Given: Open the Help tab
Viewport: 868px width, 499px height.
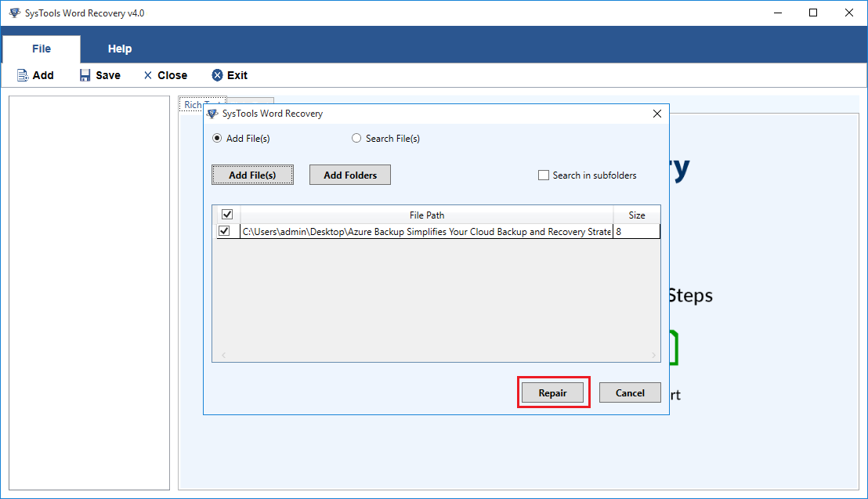Looking at the screenshot, I should coord(120,49).
